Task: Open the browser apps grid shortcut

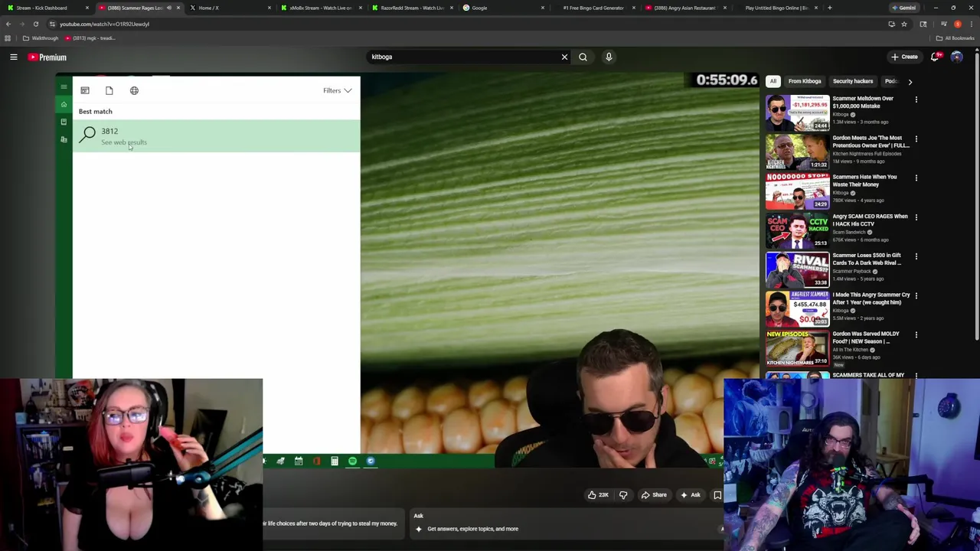Action: (x=8, y=38)
